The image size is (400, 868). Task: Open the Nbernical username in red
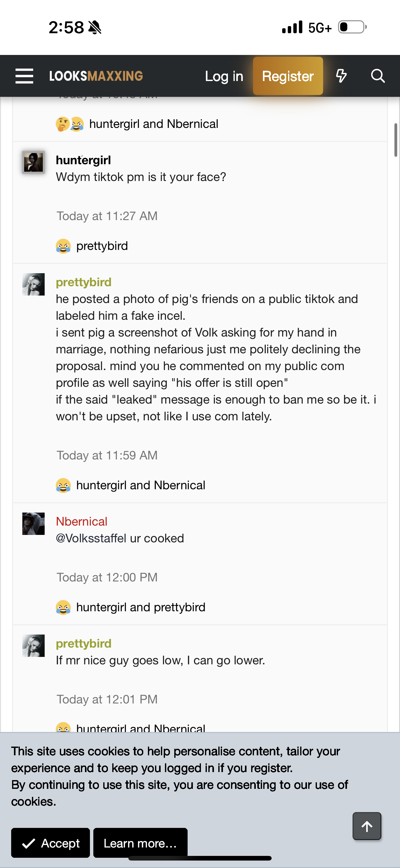82,522
